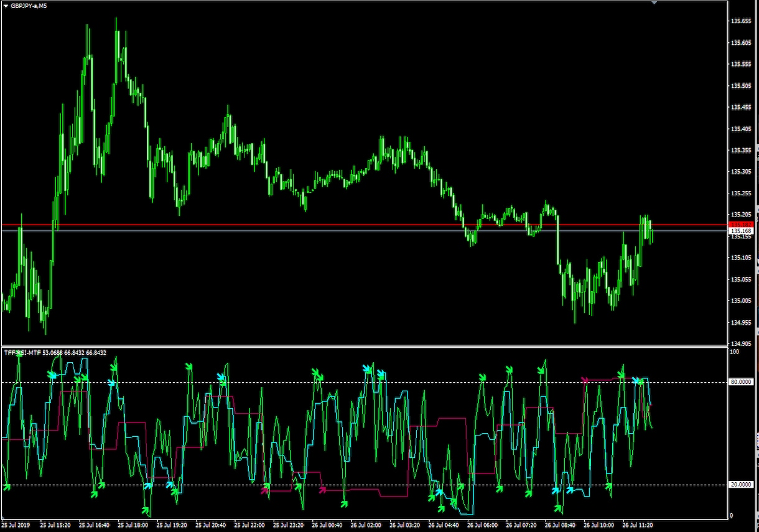
Task: Click the 26 Jul 02:00 time label
Action: 365,525
